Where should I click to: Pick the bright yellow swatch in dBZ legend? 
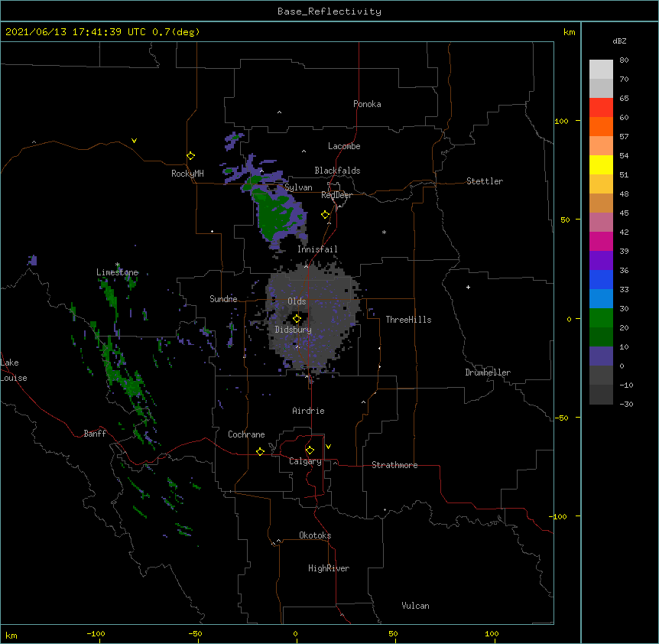[x=601, y=164]
